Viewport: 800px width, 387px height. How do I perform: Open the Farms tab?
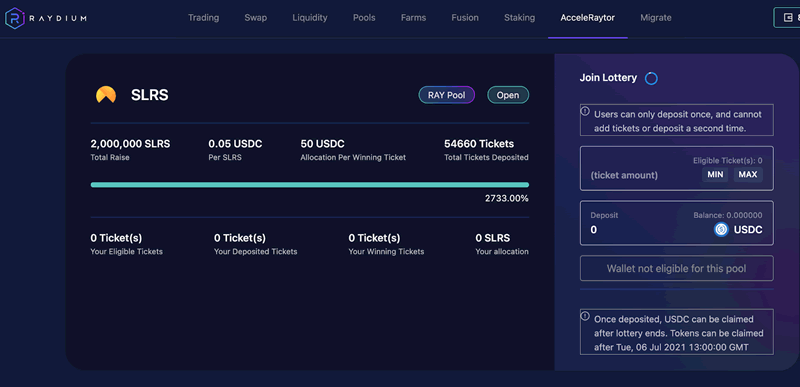tap(413, 18)
